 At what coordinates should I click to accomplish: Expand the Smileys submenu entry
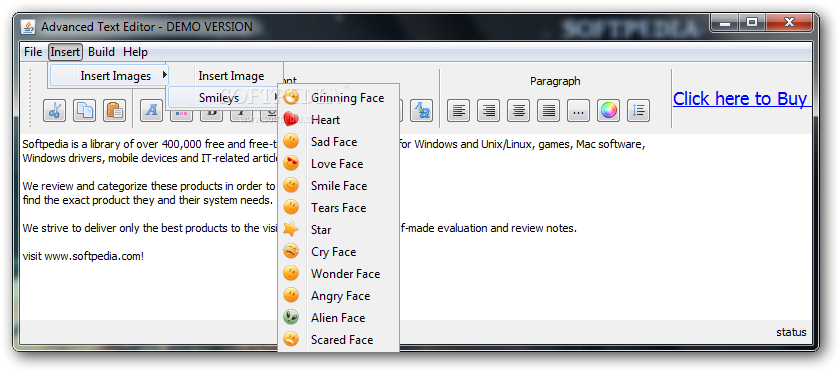(224, 98)
